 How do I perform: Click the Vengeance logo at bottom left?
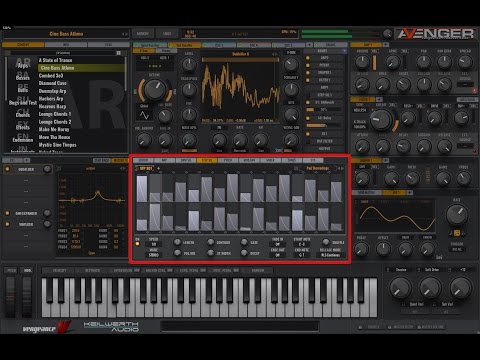[46, 327]
